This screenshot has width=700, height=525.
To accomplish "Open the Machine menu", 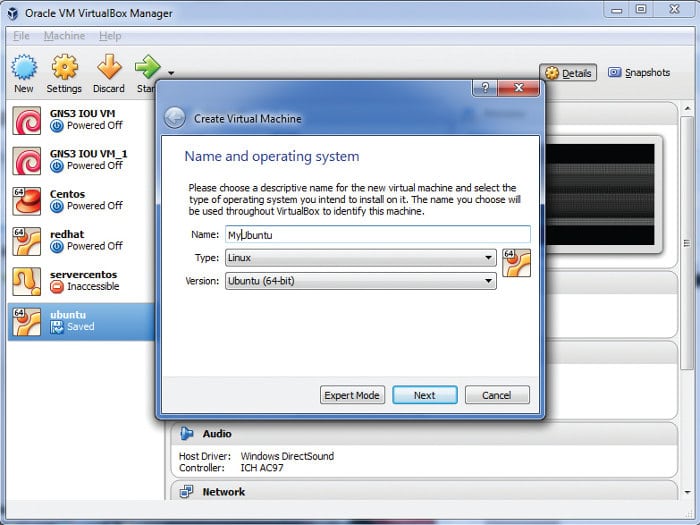I will [64, 36].
